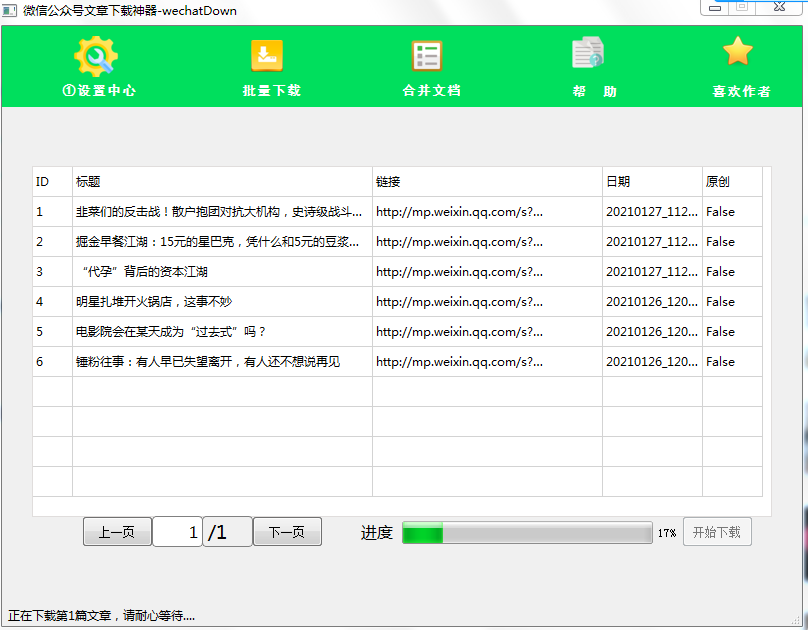Click the False cell in row 3

[x=732, y=271]
